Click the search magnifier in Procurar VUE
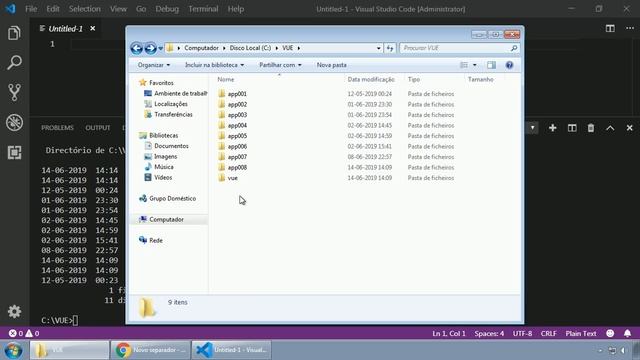640x360 pixels. pos(514,48)
